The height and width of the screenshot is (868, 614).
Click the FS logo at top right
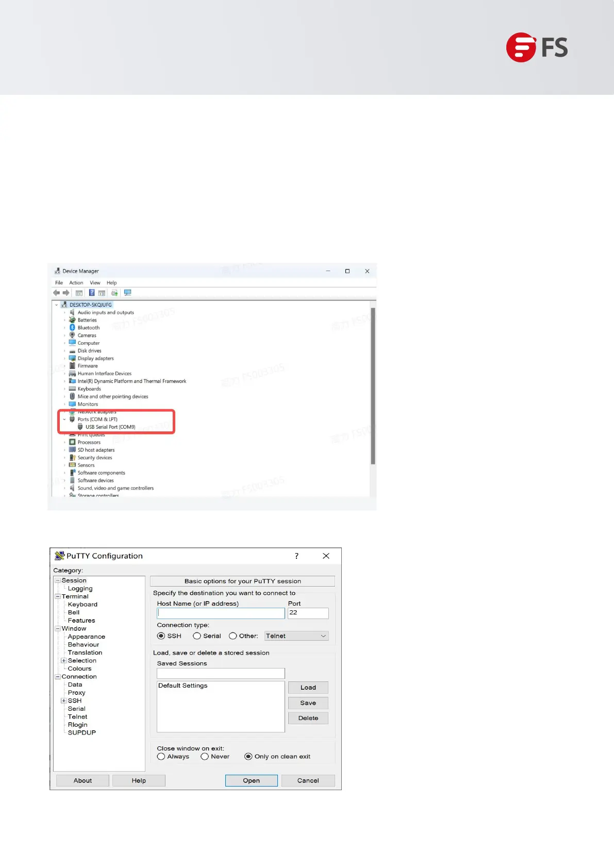537,47
